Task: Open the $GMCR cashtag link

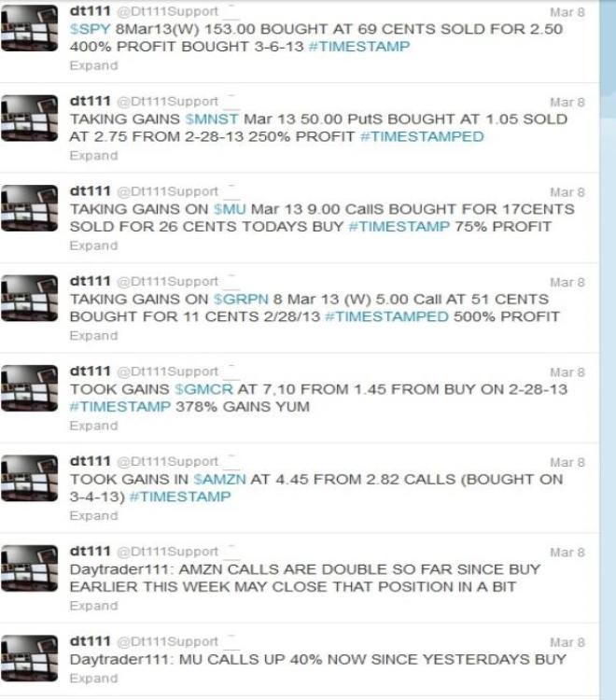Action: (203, 389)
